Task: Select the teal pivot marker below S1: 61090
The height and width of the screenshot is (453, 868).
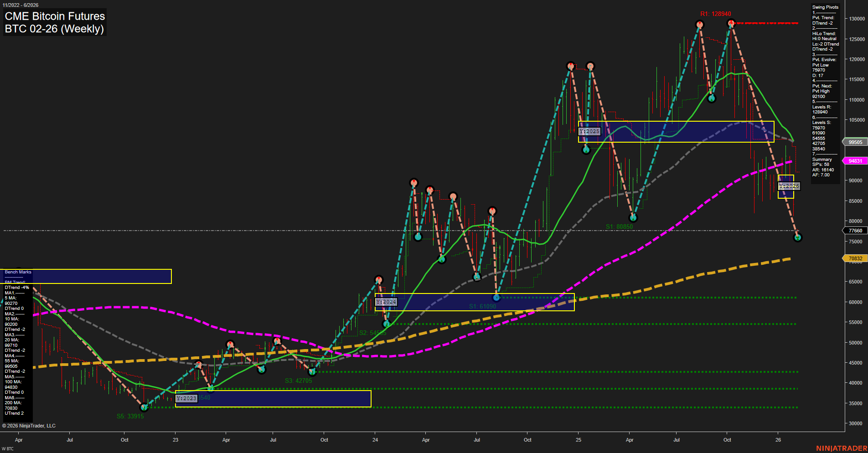Action: click(x=496, y=297)
